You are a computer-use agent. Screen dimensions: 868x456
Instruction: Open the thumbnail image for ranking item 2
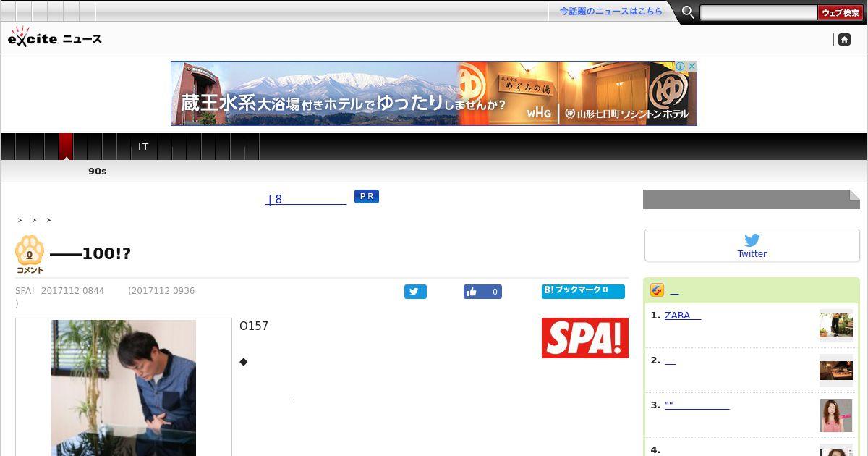[836, 371]
